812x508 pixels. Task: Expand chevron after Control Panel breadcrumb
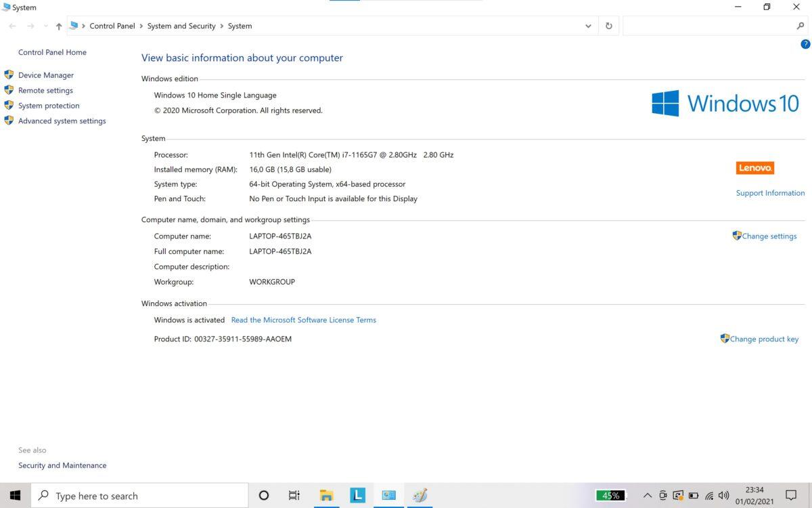(141, 26)
